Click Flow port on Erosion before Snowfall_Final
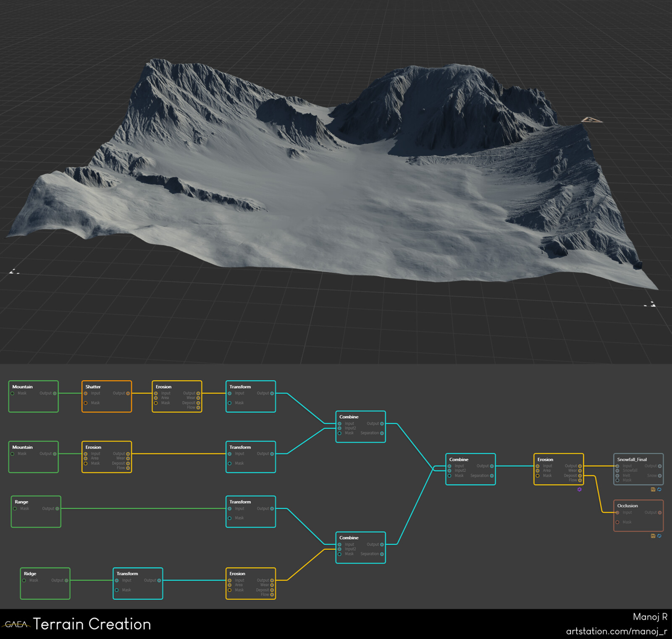This screenshot has width=672, height=639. [580, 480]
